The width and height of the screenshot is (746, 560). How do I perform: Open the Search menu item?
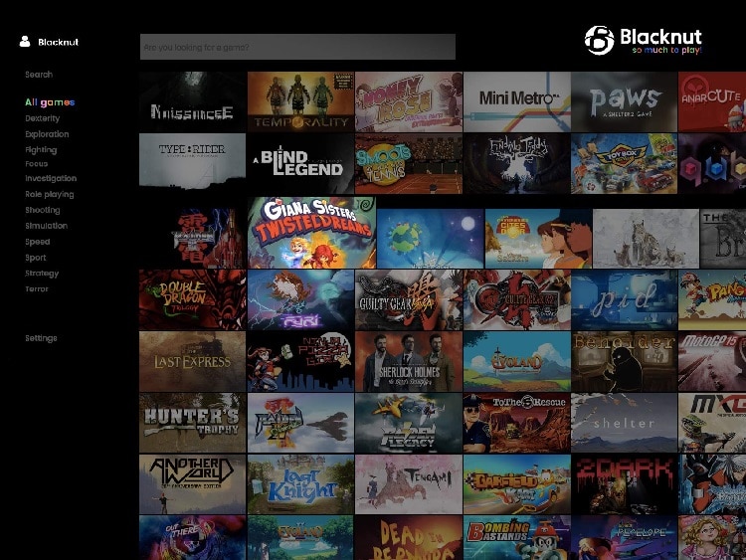click(39, 75)
